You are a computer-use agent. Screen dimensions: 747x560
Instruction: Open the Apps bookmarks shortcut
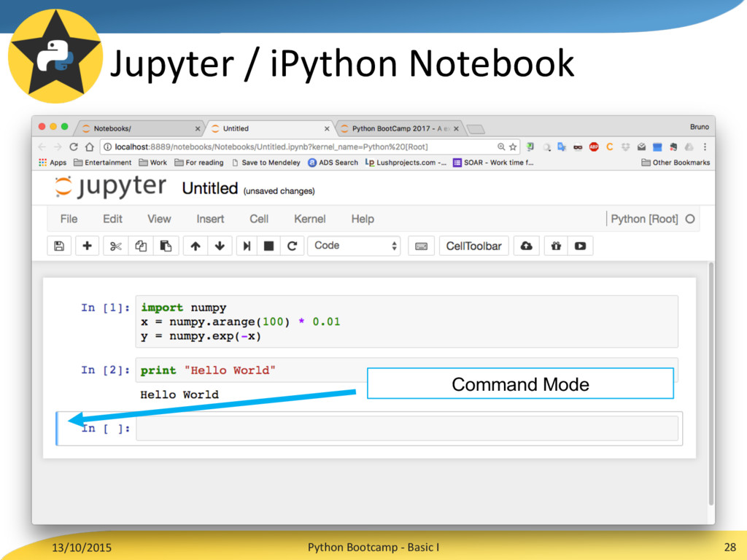coord(53,163)
